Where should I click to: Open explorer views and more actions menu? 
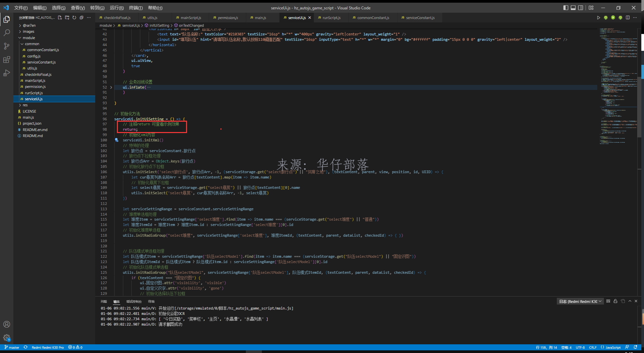click(x=89, y=17)
